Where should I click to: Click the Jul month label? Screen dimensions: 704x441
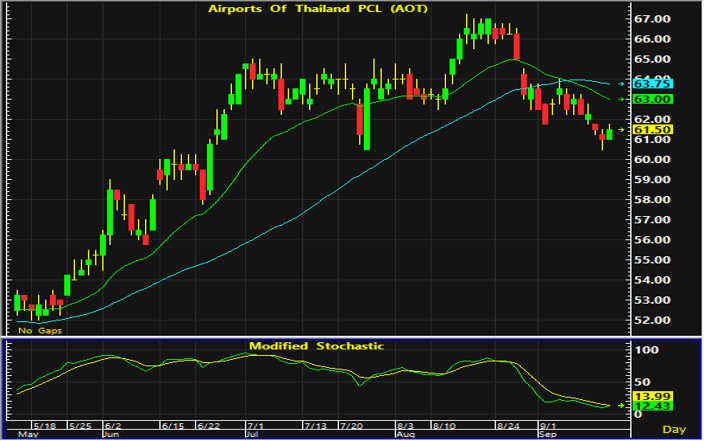[x=252, y=435]
